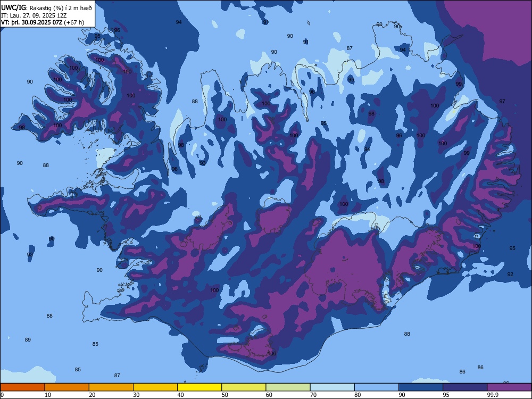This screenshot has width=532, height=399.
Task: Click the title text 'UWC/IG: Rakastig (%) í 2 m hæð'
Action: point(46,8)
